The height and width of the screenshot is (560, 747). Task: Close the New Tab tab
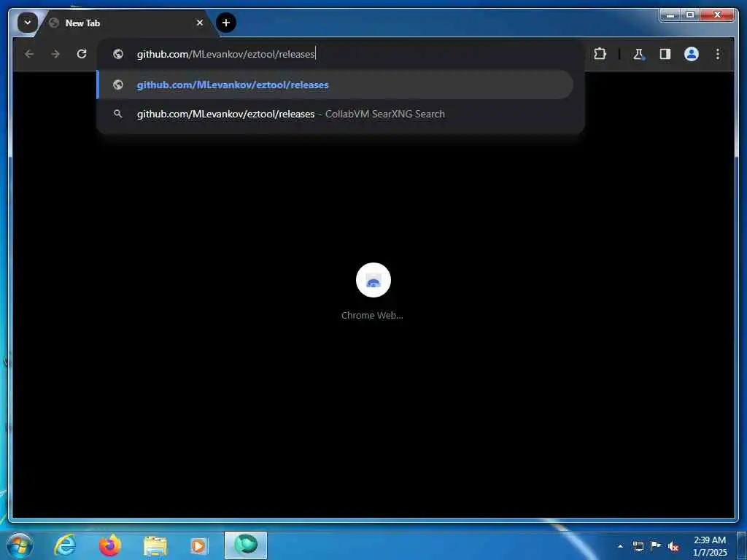pos(200,23)
